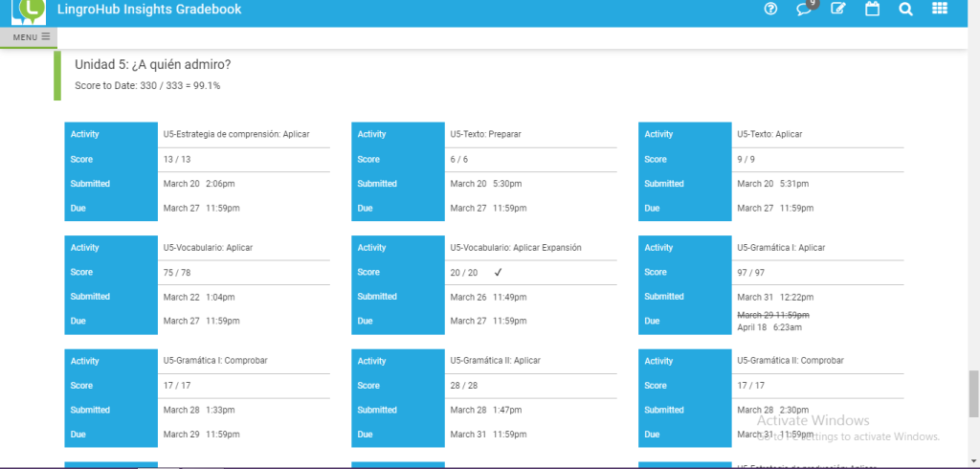Click the 9 / 9 score value
This screenshot has width=980, height=469.
tap(746, 160)
